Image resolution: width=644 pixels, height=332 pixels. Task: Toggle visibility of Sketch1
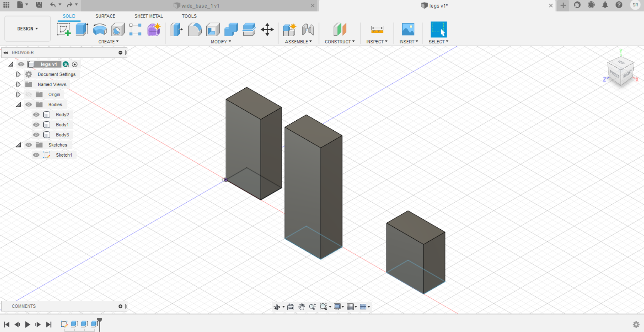click(36, 155)
